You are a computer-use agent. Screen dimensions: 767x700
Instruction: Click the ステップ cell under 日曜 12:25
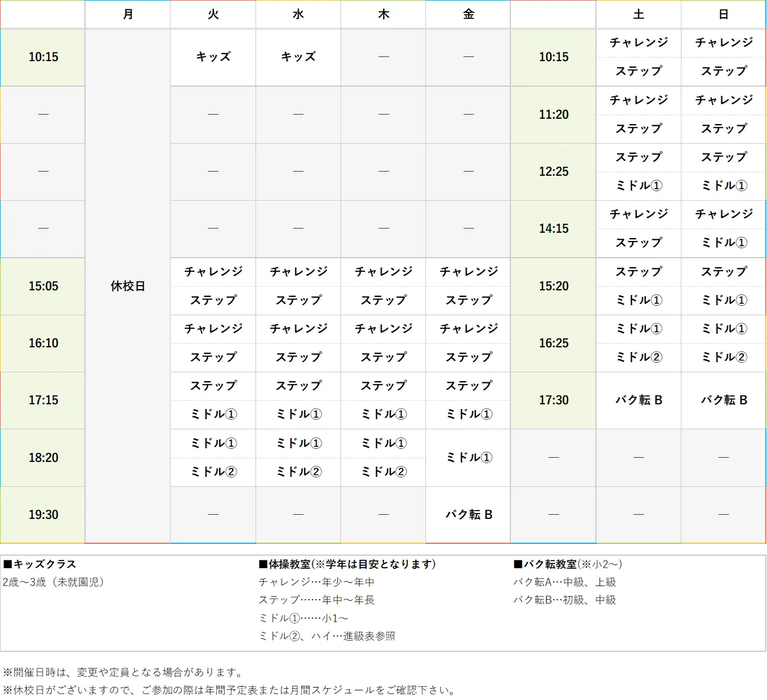[723, 157]
